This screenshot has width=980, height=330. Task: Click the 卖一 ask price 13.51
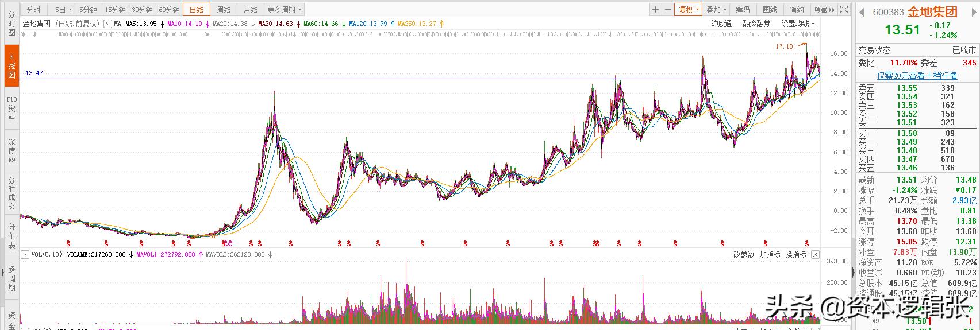tap(907, 122)
